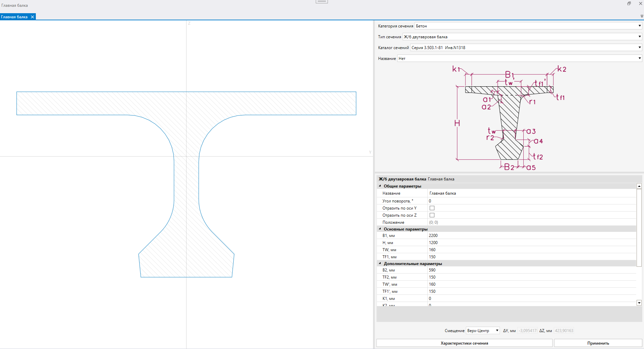Click the properties scrollbar down arrow
This screenshot has width=644, height=349.
639,303
